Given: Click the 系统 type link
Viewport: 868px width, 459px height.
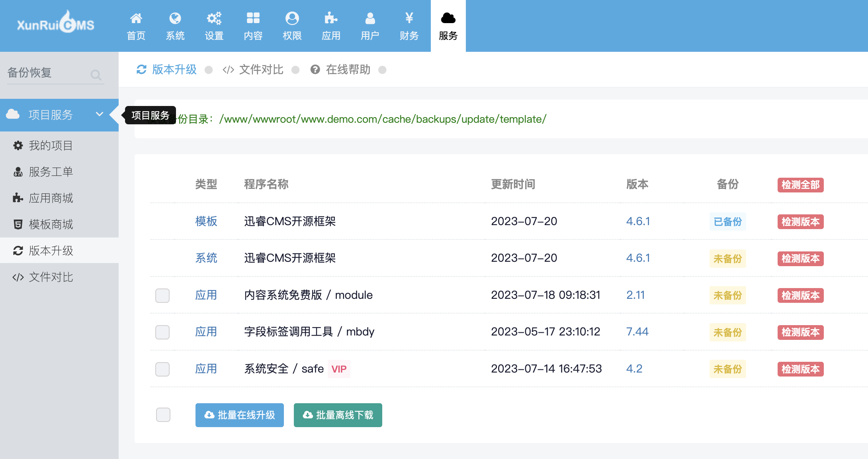Looking at the screenshot, I should tap(206, 258).
